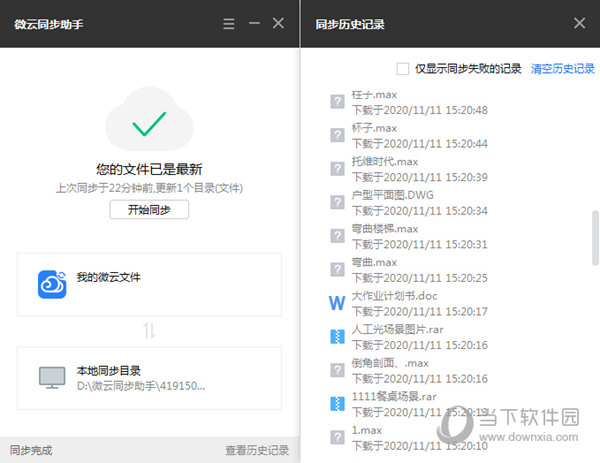
Task: Click the file icon for 弯曲楼梯.max
Action: click(337, 236)
